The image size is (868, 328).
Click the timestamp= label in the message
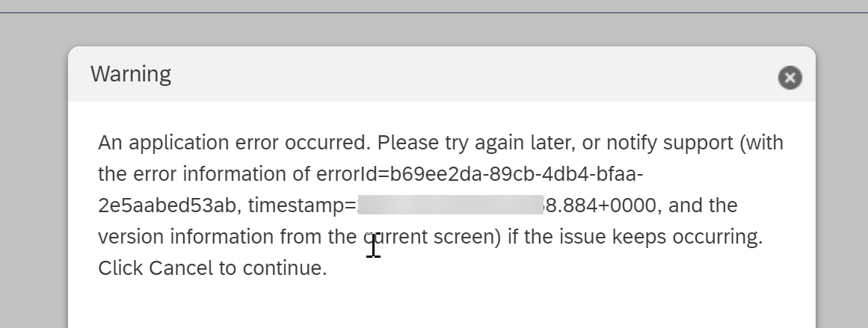point(302,205)
